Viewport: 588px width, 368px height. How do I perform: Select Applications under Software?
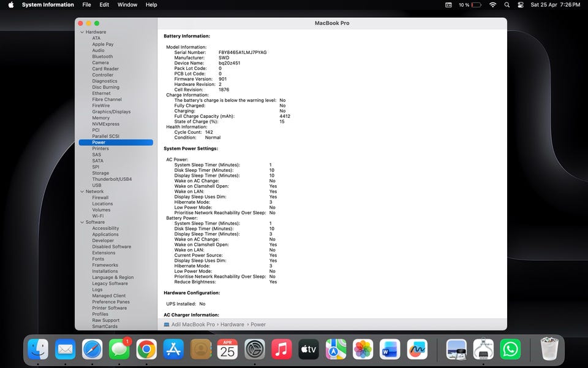point(105,234)
